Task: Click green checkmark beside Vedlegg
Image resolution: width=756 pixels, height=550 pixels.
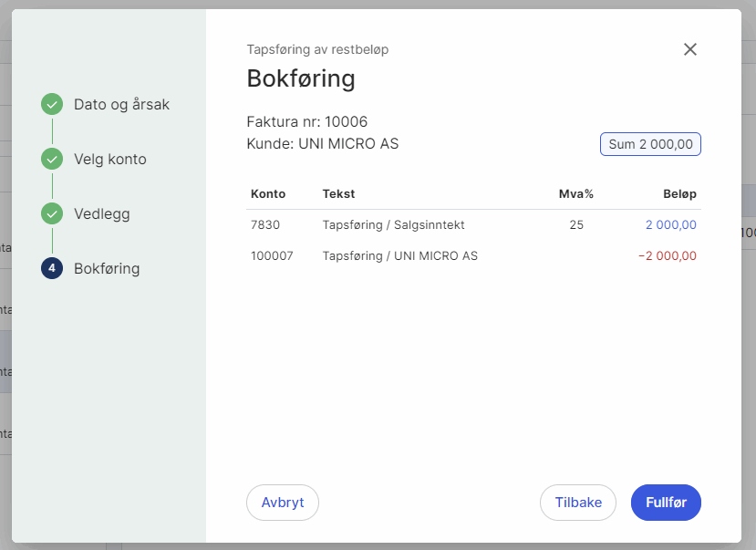Action: point(52,213)
